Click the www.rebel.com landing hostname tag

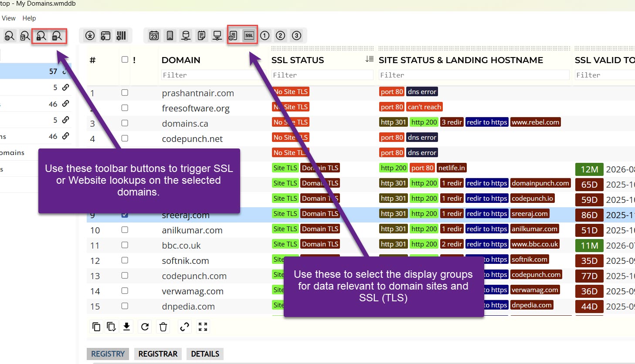click(x=535, y=122)
